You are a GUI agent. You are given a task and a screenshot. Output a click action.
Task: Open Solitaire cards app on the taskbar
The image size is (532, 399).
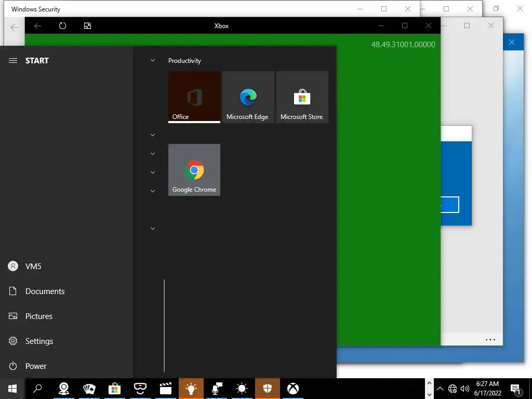pyautogui.click(x=89, y=389)
